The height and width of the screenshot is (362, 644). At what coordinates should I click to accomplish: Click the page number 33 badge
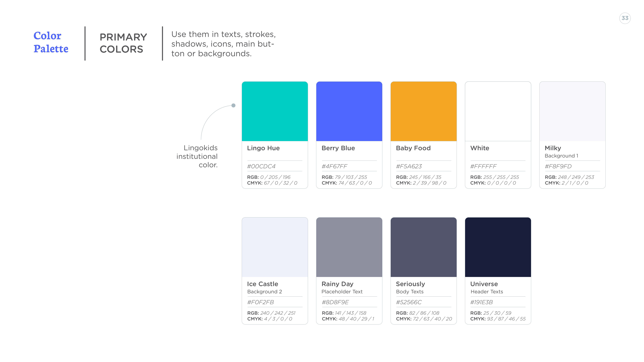pyautogui.click(x=625, y=18)
